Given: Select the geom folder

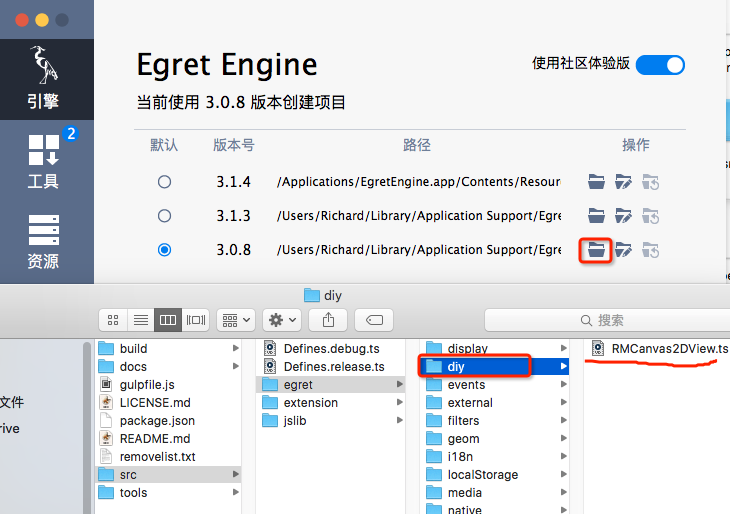Looking at the screenshot, I should (495, 439).
